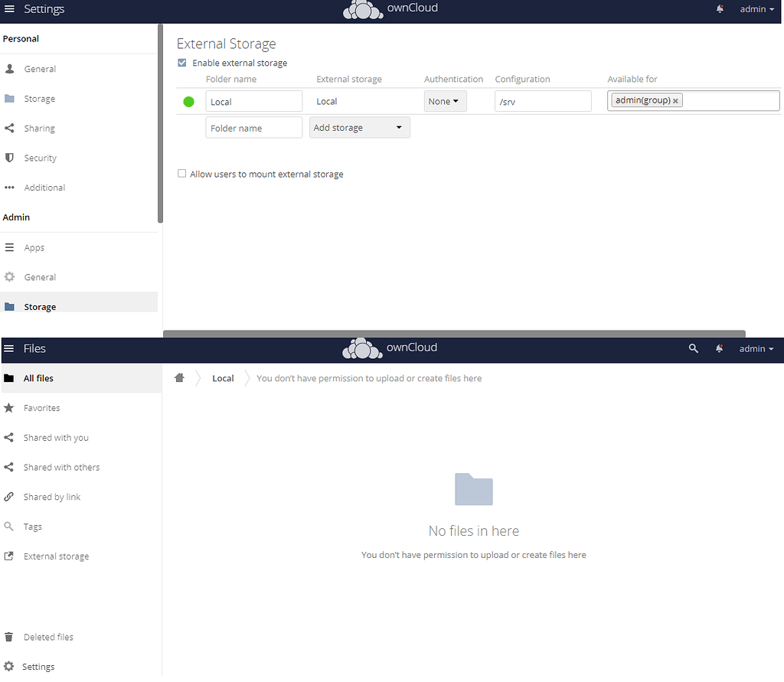
Task: Click the Authentication column header
Action: [x=453, y=79]
